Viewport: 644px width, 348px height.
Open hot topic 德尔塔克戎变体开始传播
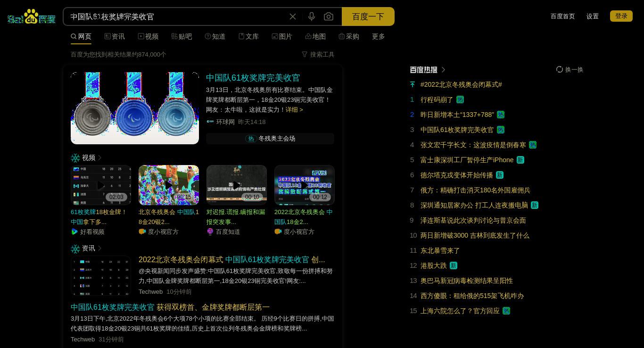click(457, 175)
